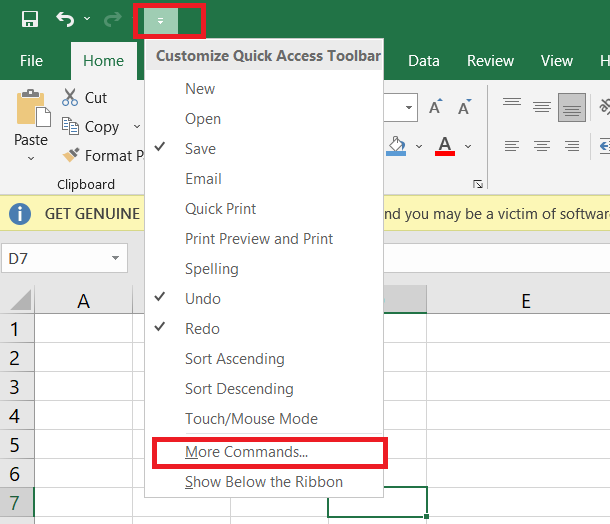Open the font size dropdown arrow
This screenshot has height=524, width=610.
point(408,107)
